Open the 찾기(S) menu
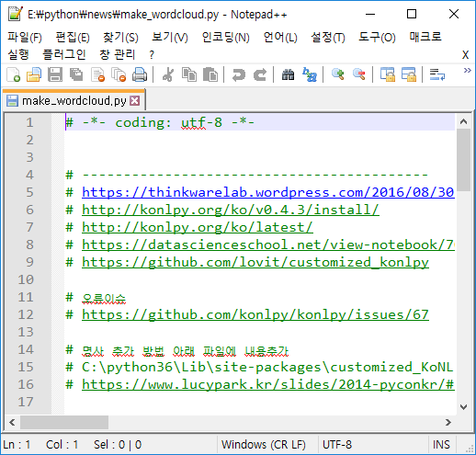The width and height of the screenshot is (476, 455). 120,38
